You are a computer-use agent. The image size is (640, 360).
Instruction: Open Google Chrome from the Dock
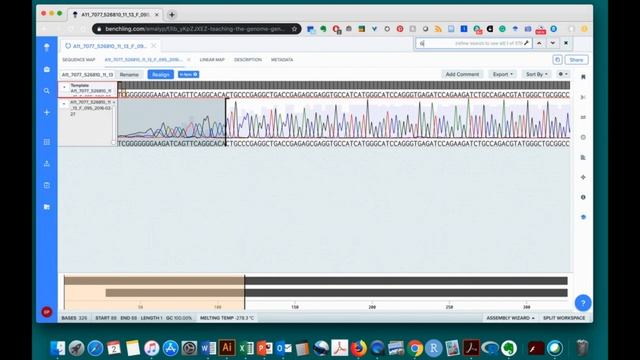click(x=415, y=348)
